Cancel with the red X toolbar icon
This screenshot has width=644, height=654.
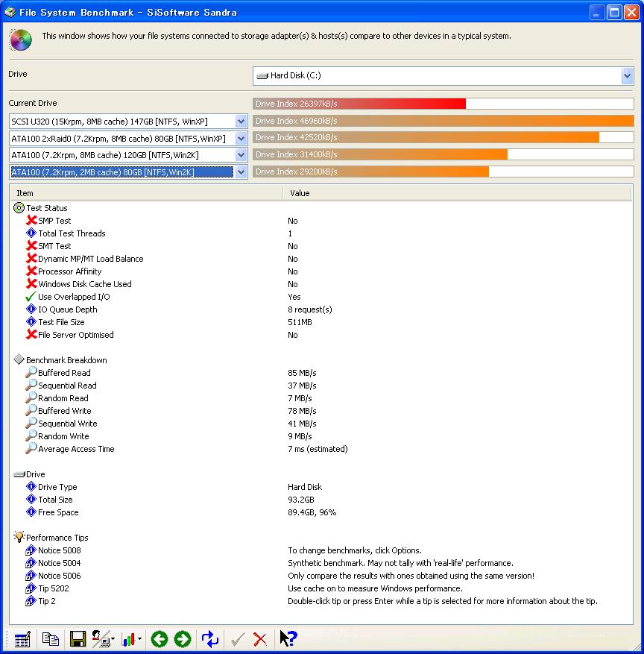[260, 639]
